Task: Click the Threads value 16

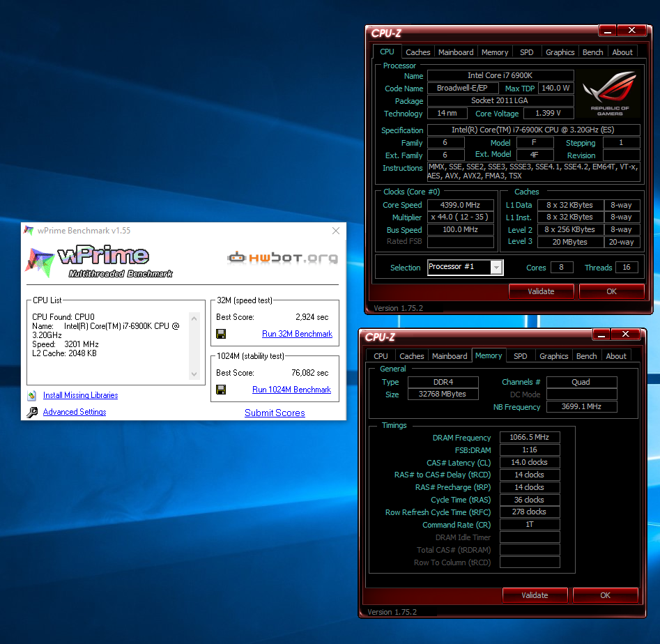Action: (627, 267)
